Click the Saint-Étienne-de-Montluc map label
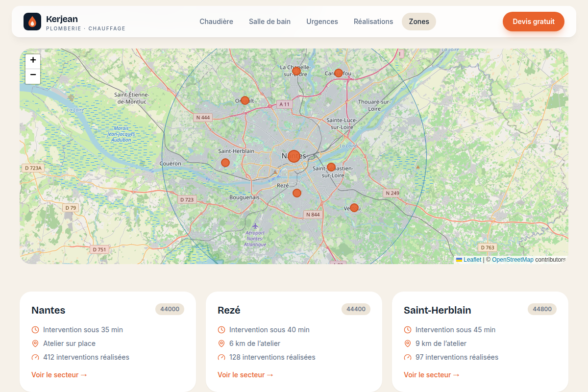 click(x=132, y=98)
